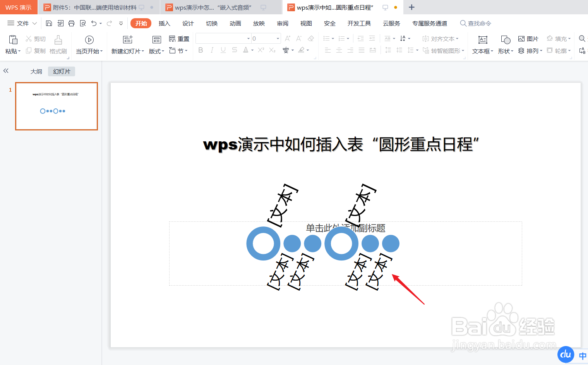This screenshot has width=588, height=365.
Task: Toggle Subscript formatting
Action: click(x=272, y=50)
